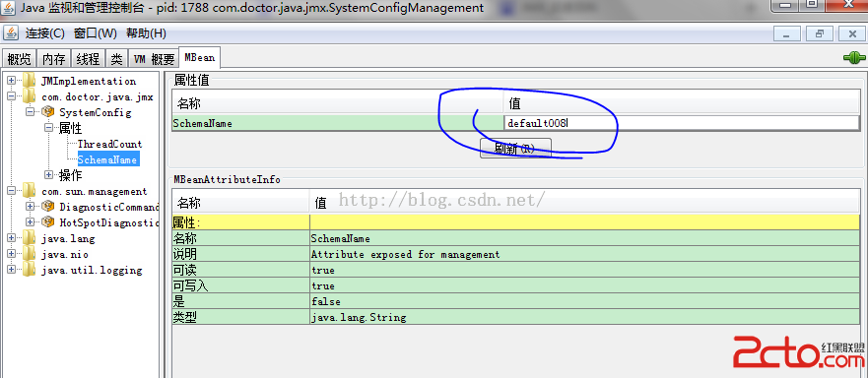Minimize the inner MBean window
Screen dimensions: 868x378
coord(787,34)
